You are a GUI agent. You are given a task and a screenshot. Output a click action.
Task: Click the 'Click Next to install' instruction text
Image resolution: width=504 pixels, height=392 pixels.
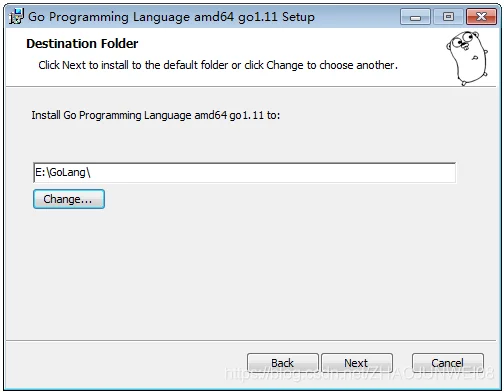(218, 65)
